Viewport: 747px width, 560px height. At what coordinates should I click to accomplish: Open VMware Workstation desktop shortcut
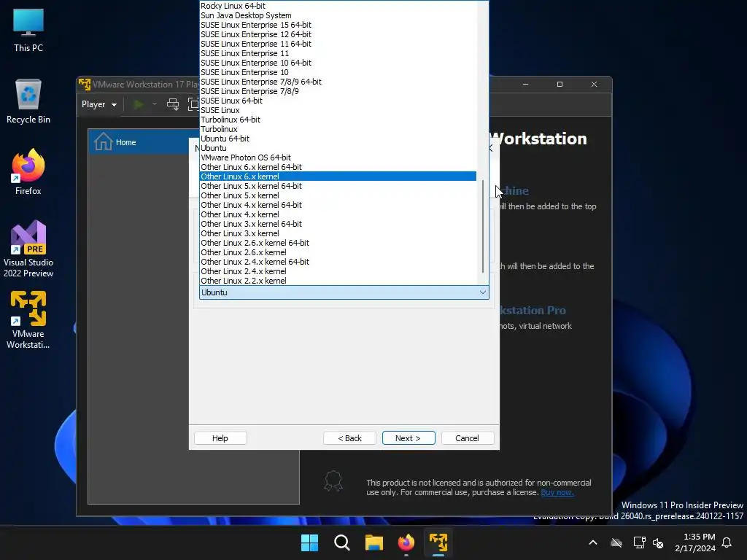coord(28,320)
